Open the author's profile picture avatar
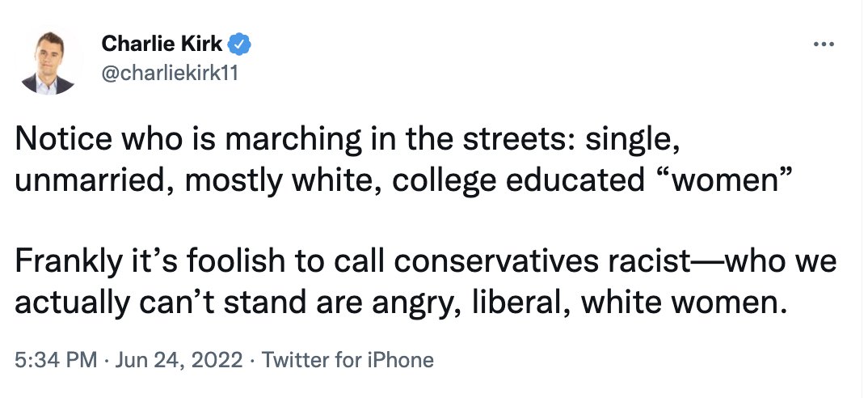Image resolution: width=868 pixels, height=398 pixels. coord(48,62)
